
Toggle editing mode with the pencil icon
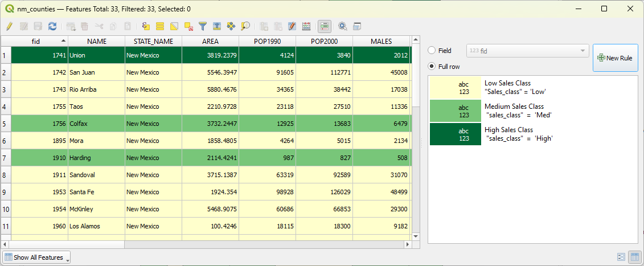coord(9,26)
